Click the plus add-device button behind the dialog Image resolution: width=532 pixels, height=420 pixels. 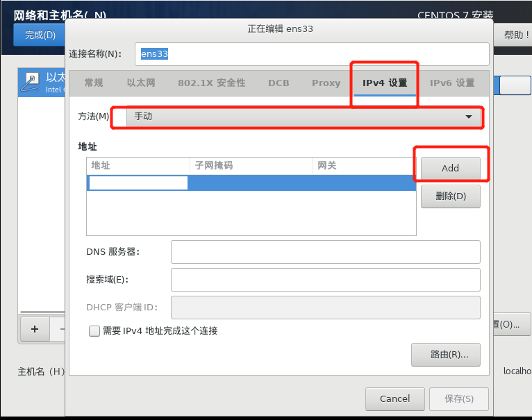(x=35, y=329)
